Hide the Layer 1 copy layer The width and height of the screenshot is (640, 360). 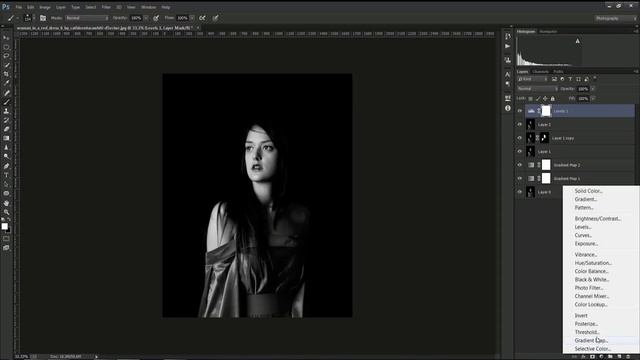[520, 138]
